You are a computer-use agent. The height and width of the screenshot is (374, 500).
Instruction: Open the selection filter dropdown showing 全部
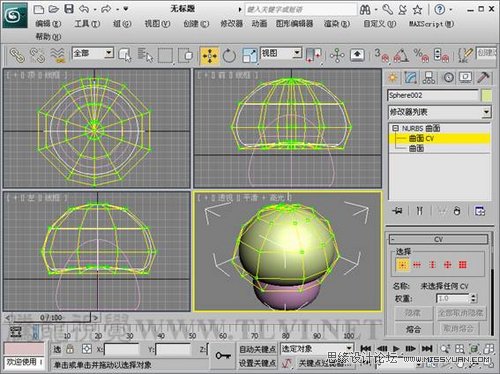(93, 53)
